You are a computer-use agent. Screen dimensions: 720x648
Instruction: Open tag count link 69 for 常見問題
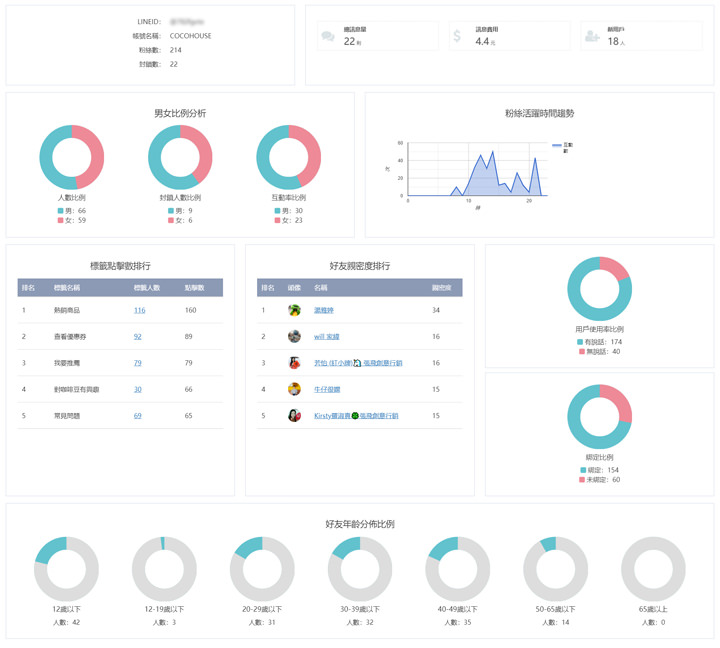coord(137,415)
